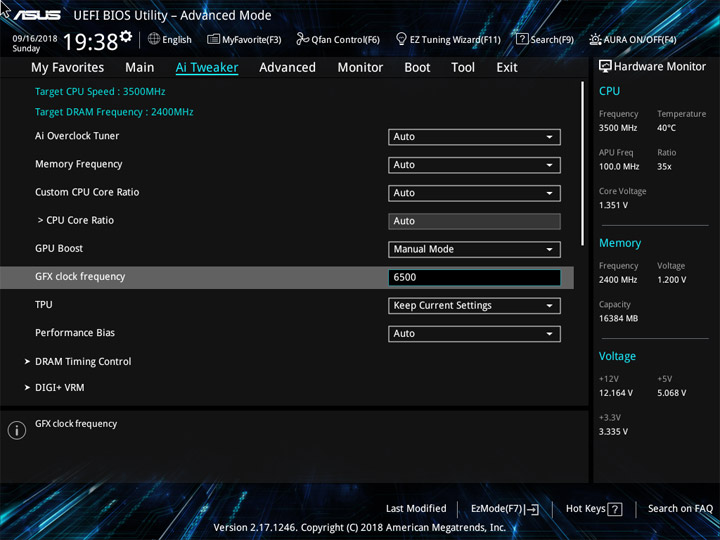
Task: Click the Hardware Monitor screen icon
Action: coord(605,66)
